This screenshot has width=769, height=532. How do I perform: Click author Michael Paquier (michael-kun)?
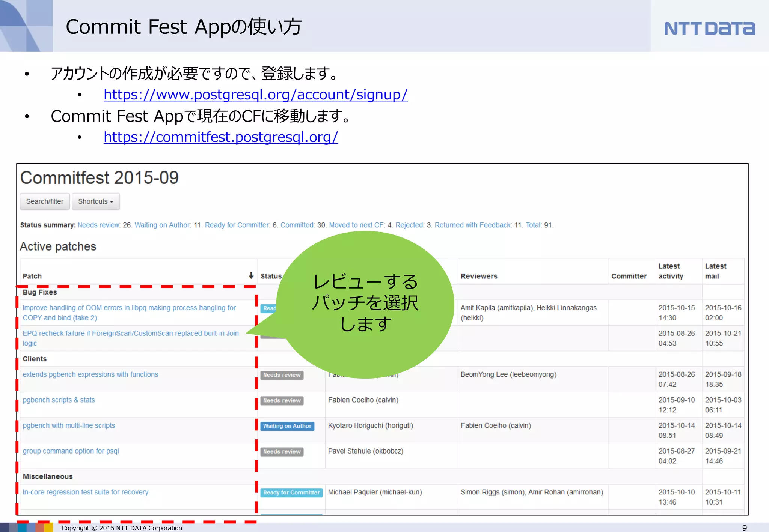(x=375, y=492)
